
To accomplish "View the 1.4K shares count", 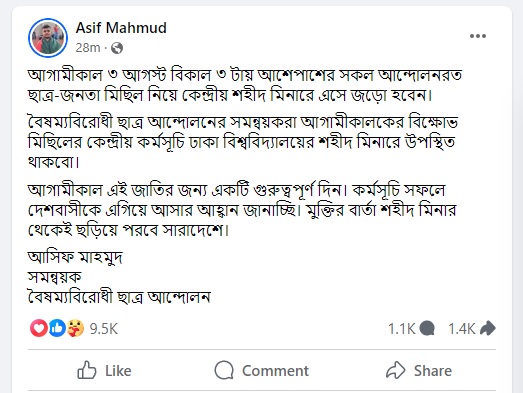I will (x=462, y=329).
